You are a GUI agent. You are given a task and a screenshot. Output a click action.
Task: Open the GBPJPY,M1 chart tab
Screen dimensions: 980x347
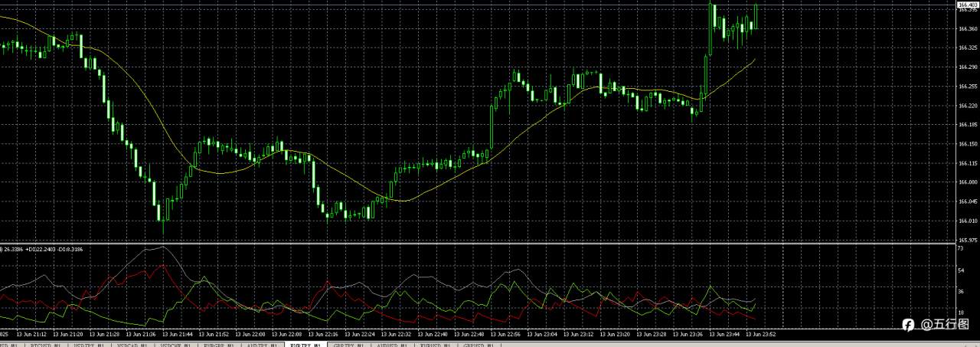[348, 345]
